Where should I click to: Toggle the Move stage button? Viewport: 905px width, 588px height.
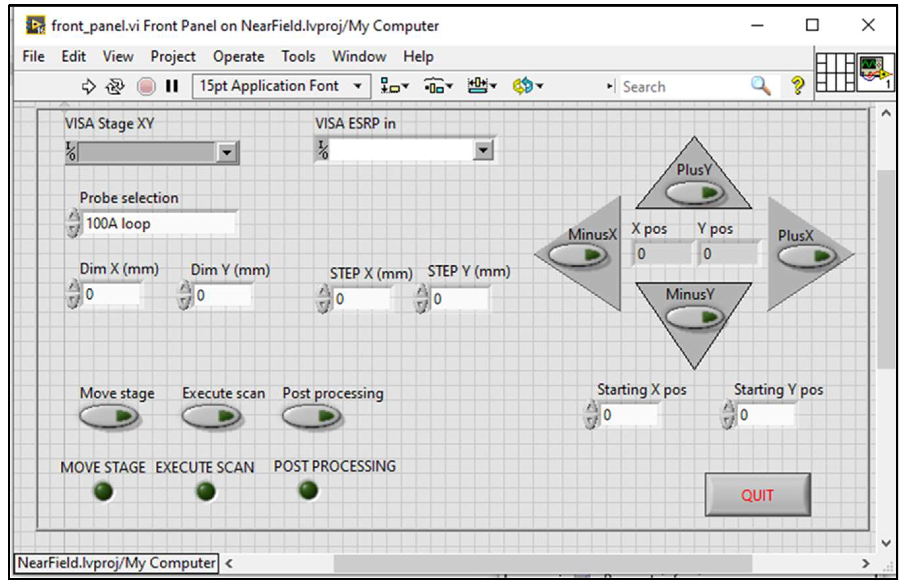[x=109, y=416]
